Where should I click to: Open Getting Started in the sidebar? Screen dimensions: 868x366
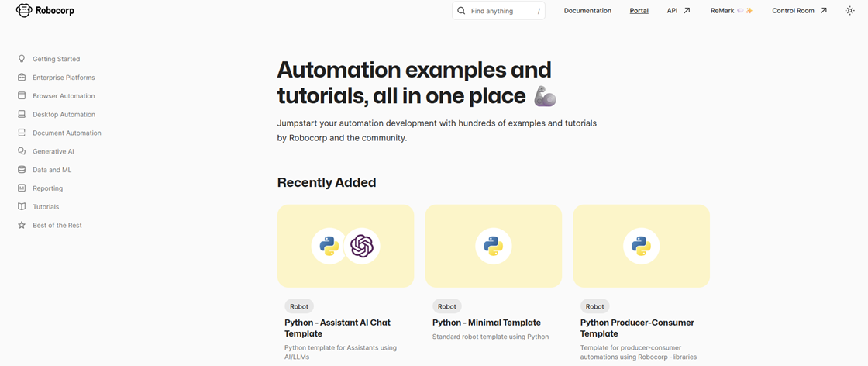(56, 59)
